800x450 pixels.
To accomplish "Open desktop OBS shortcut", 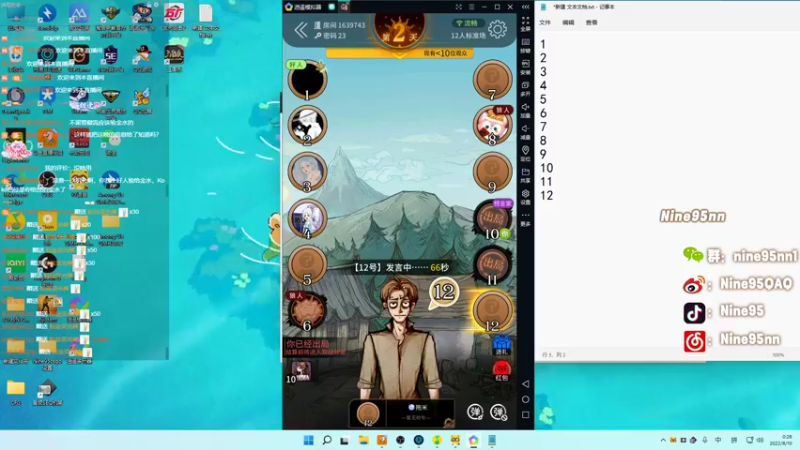I will [x=47, y=183].
